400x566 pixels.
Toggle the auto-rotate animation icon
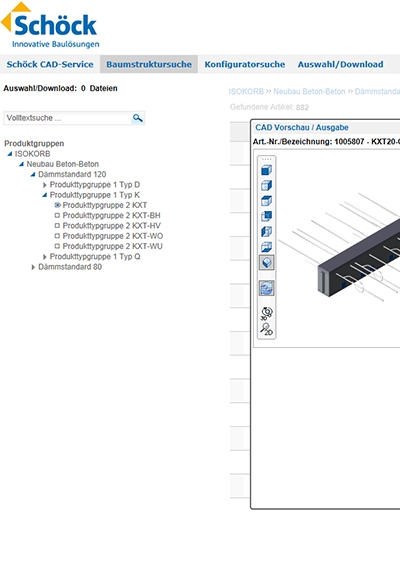click(266, 288)
